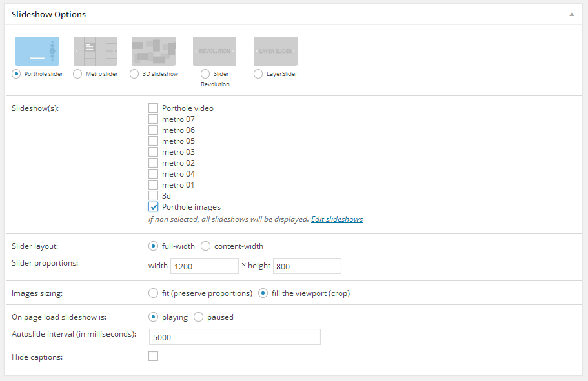This screenshot has width=588, height=381.
Task: Tick the 3d slideshow checkbox
Action: (x=153, y=196)
